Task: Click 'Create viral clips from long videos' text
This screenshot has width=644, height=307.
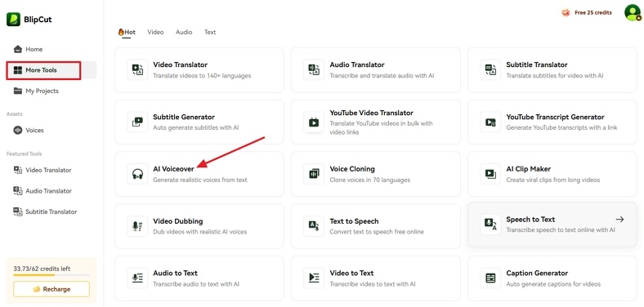Action: (x=552, y=180)
